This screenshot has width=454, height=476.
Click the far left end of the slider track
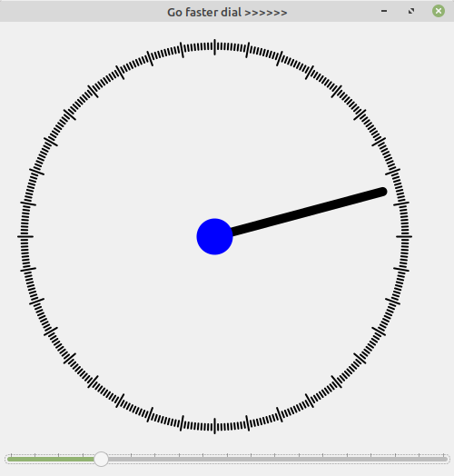point(10,460)
